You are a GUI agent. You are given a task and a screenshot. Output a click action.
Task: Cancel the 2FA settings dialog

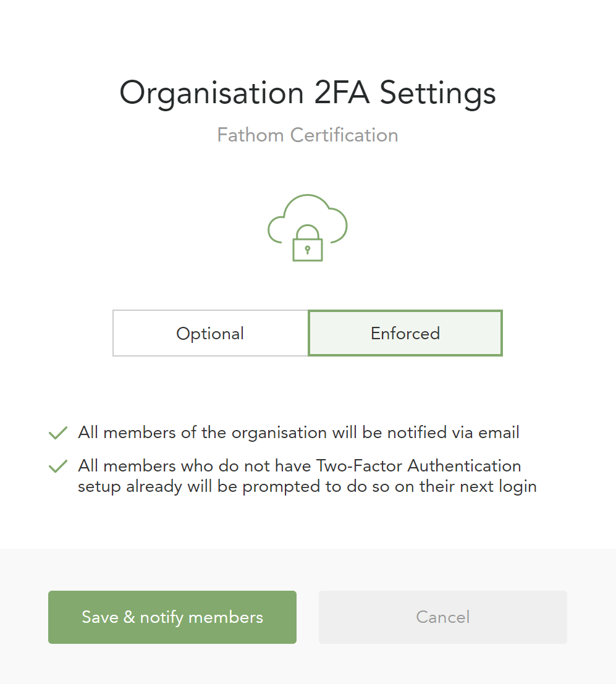[443, 617]
